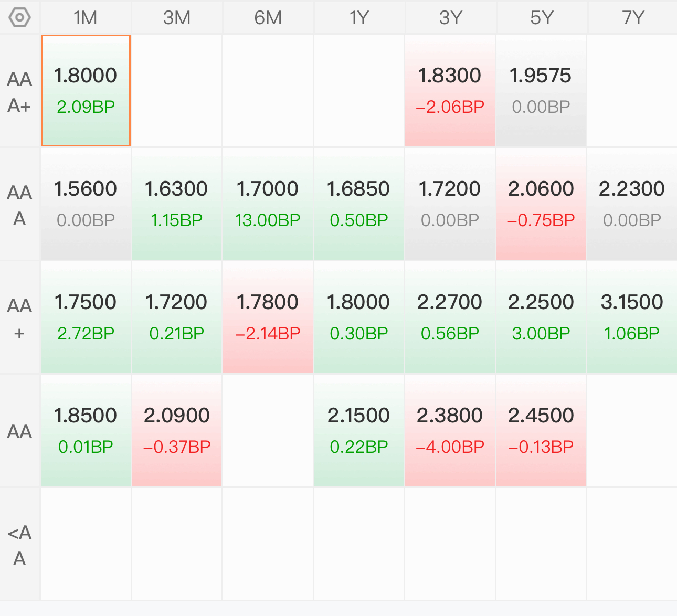Viewport: 677px width, 616px height.
Task: Select AA+ 6M cell showing 1.7800
Action: click(x=268, y=317)
